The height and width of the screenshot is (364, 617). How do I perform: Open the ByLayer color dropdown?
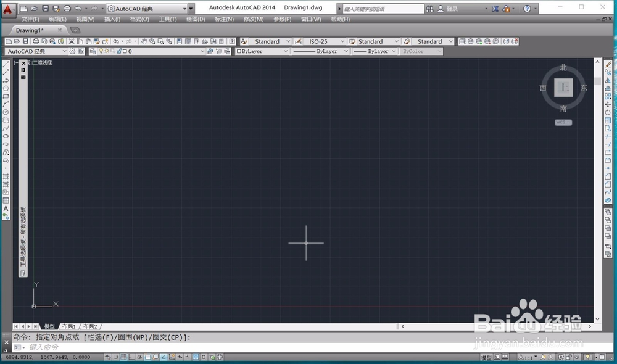262,51
